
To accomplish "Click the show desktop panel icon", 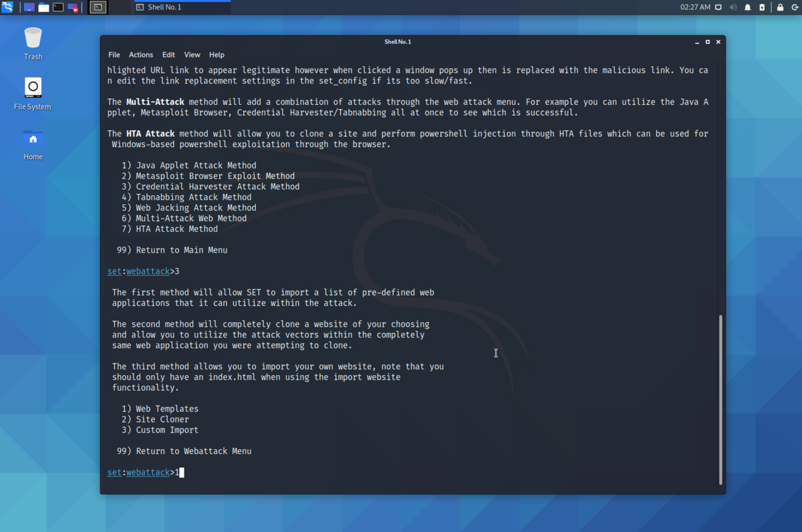I will (x=29, y=7).
